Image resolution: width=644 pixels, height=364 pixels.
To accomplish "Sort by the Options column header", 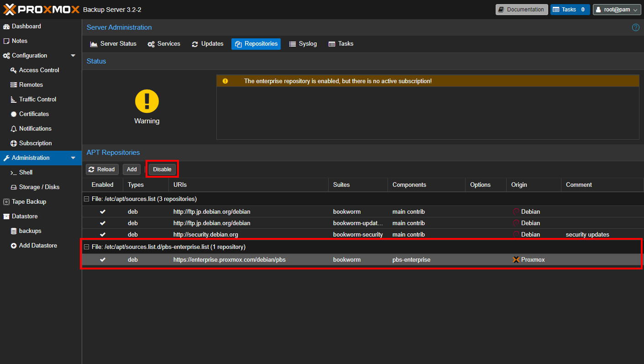I will (486, 185).
